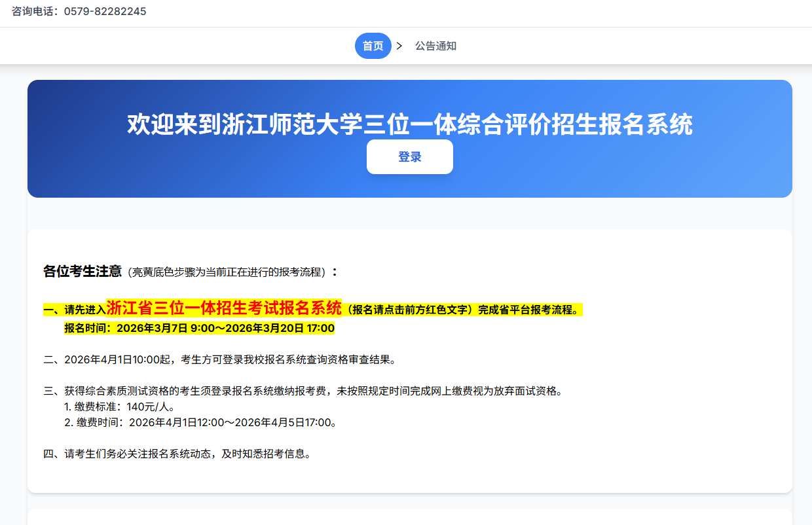Click the 欢迎来到浙江师范大学 banner title
812x525 pixels.
[409, 124]
